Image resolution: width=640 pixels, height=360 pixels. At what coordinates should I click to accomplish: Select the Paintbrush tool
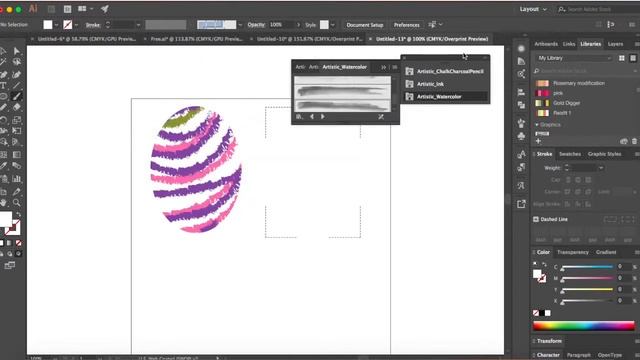16,96
